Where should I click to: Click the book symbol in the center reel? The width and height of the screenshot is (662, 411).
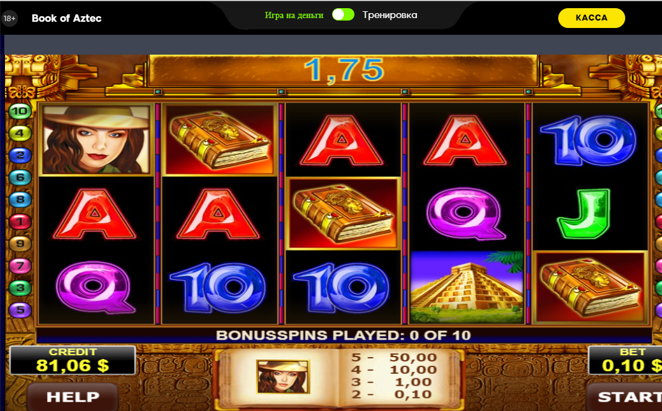(x=343, y=213)
